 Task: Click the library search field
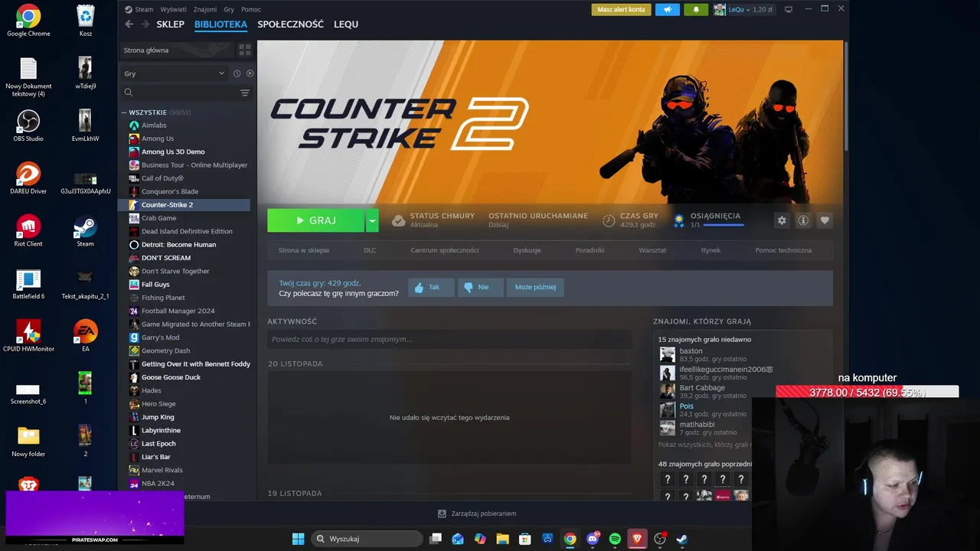pyautogui.click(x=180, y=93)
